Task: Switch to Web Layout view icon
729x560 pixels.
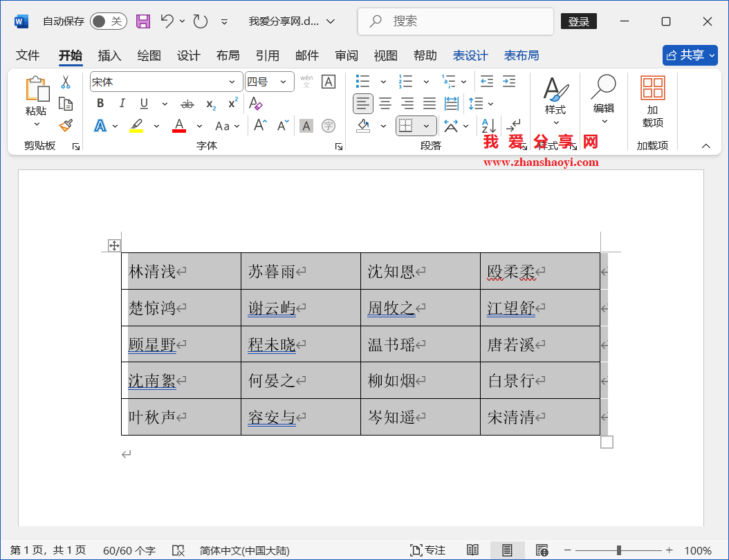Action: pyautogui.click(x=542, y=550)
